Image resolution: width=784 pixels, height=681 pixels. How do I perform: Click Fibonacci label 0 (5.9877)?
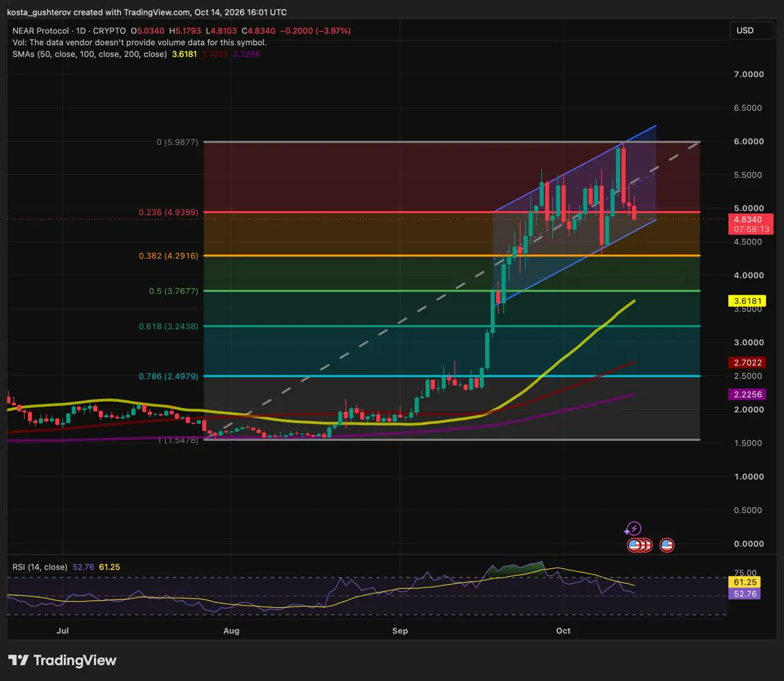pyautogui.click(x=178, y=142)
